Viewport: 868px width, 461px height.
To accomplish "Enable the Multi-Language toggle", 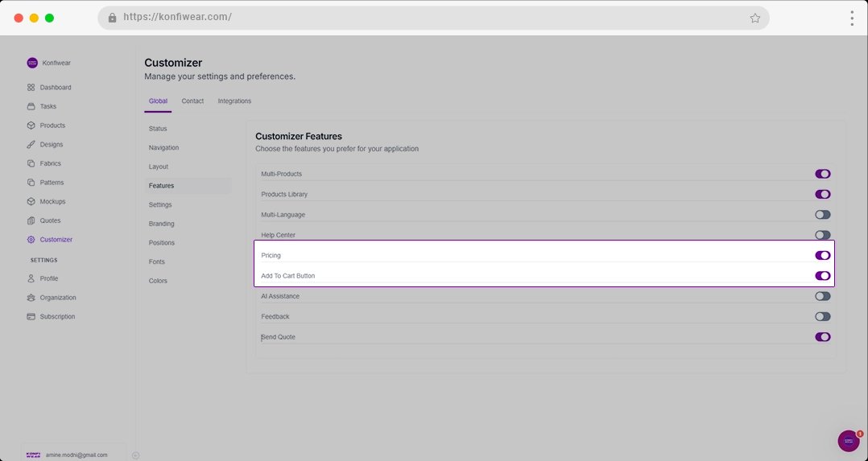I will point(823,215).
